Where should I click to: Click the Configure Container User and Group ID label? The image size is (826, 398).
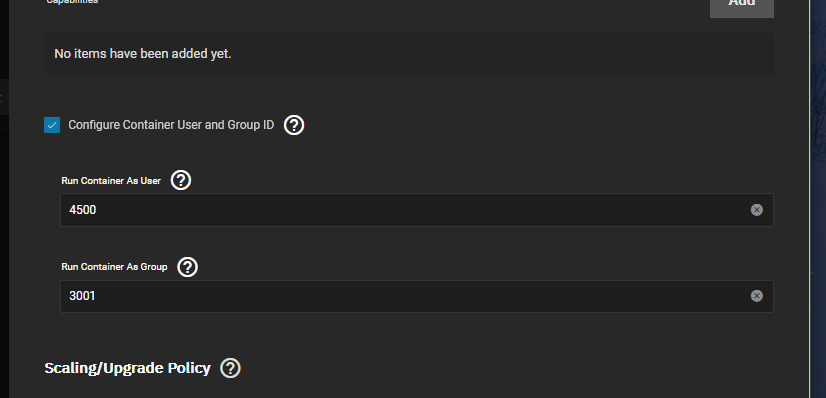pyautogui.click(x=171, y=125)
